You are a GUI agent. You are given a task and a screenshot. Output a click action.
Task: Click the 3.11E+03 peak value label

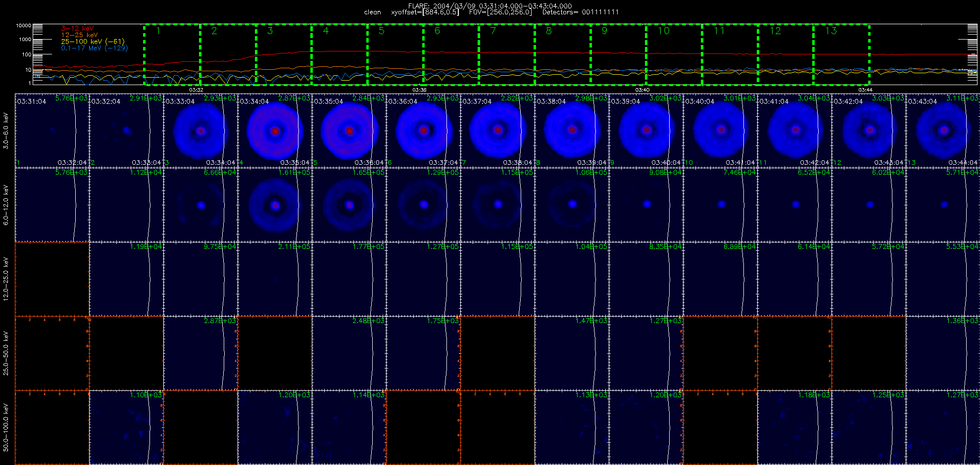[x=962, y=98]
